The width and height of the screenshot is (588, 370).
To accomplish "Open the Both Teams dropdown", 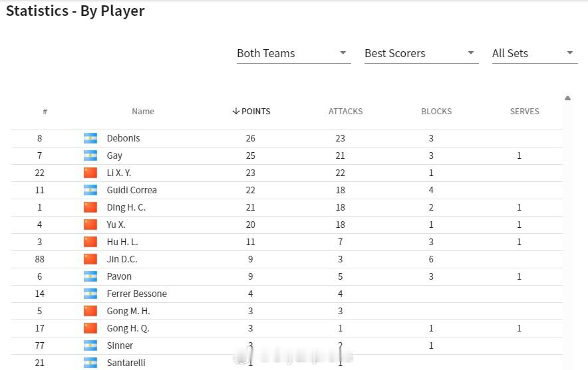I will point(293,54).
